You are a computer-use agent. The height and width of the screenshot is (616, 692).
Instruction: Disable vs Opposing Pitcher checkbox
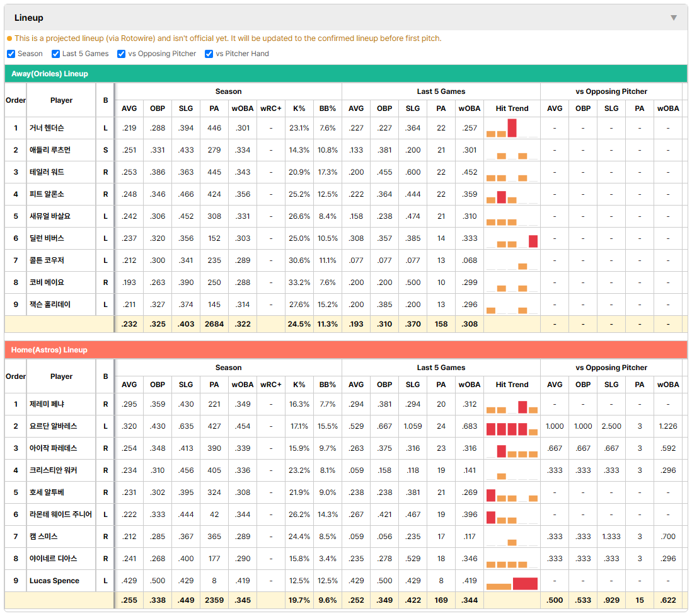pos(121,54)
